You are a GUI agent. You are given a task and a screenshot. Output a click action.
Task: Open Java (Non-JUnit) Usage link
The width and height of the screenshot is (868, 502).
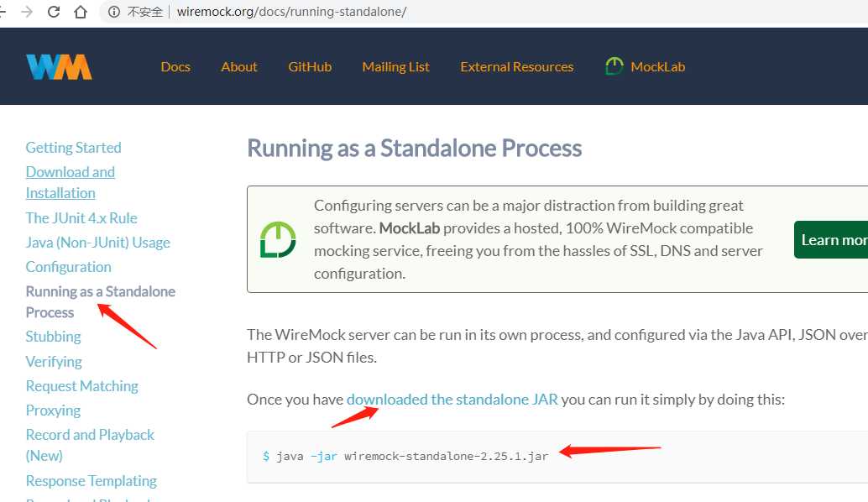tap(98, 243)
